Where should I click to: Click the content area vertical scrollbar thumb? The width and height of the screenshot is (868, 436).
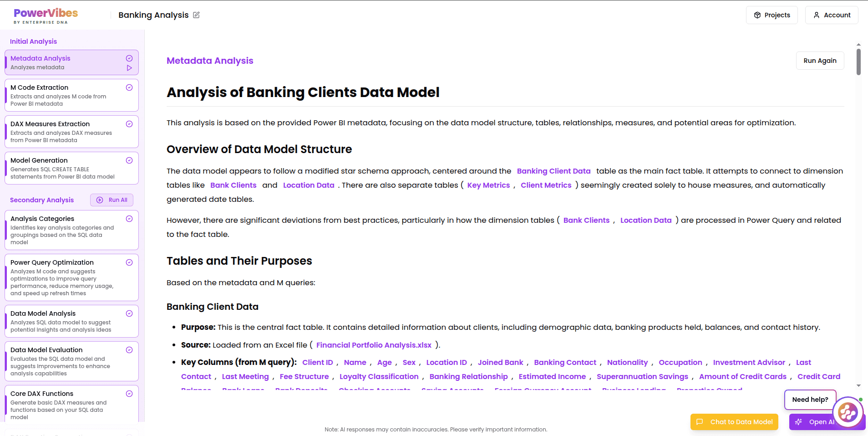click(858, 62)
